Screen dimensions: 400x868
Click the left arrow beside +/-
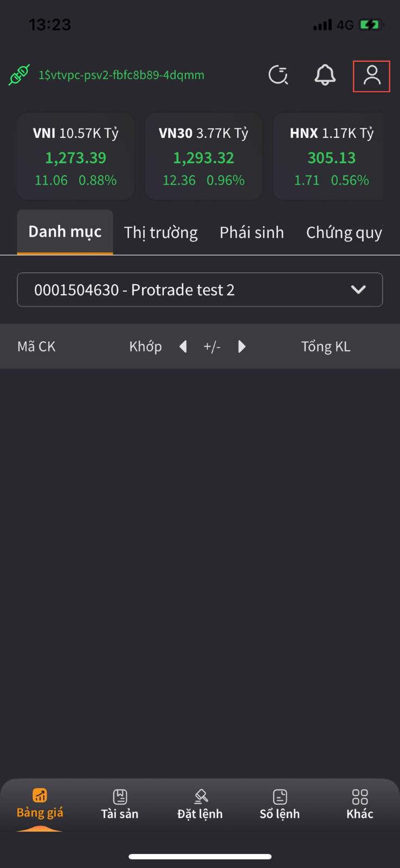click(x=183, y=347)
